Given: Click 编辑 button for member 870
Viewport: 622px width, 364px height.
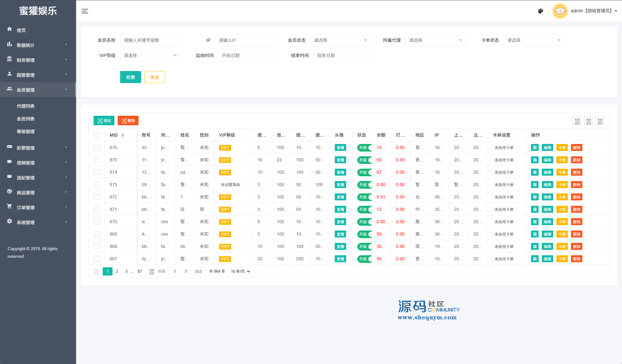Looking at the screenshot, I should coord(547,222).
